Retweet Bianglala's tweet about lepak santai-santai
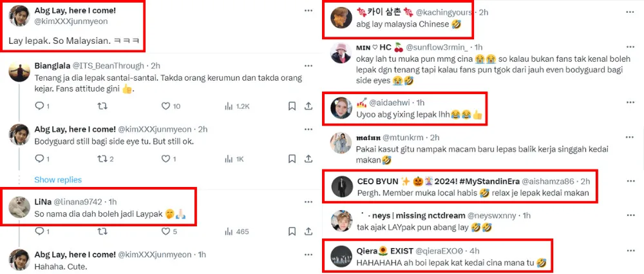 click(x=102, y=106)
